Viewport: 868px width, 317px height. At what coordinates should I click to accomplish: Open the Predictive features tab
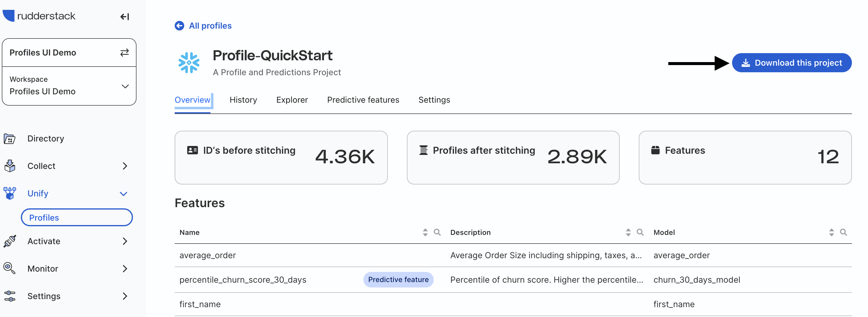pyautogui.click(x=363, y=100)
